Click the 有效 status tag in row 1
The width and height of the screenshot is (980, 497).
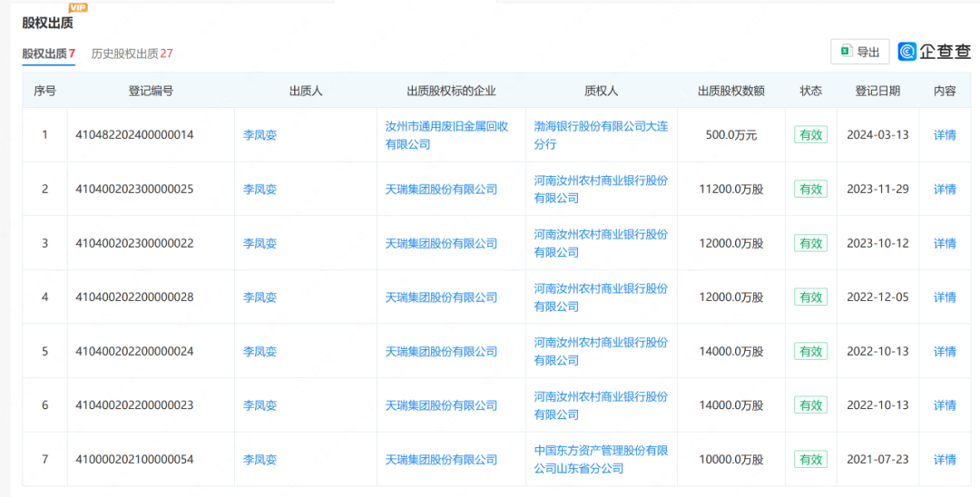pos(810,135)
